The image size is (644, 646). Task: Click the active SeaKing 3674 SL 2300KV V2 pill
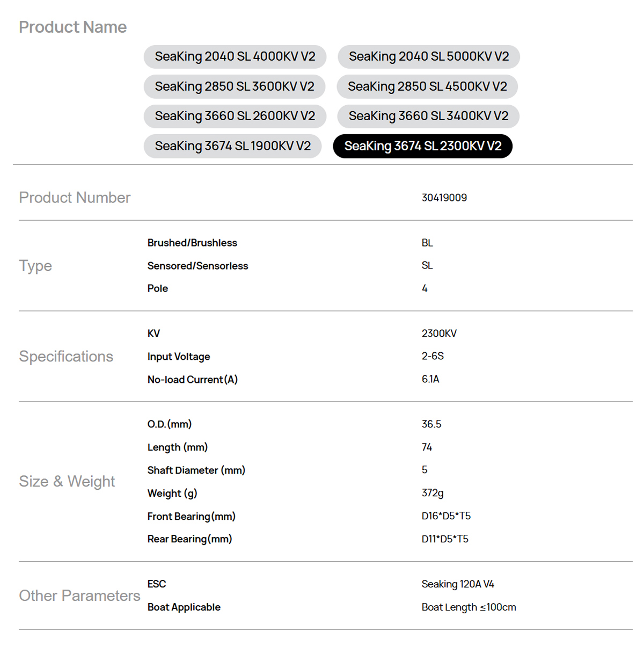click(x=423, y=146)
